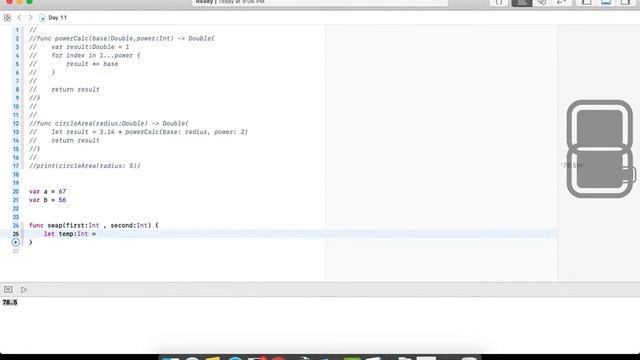Viewport: 640px width, 360px height.
Task: Click line number 20 in gutter
Action: coord(16,191)
